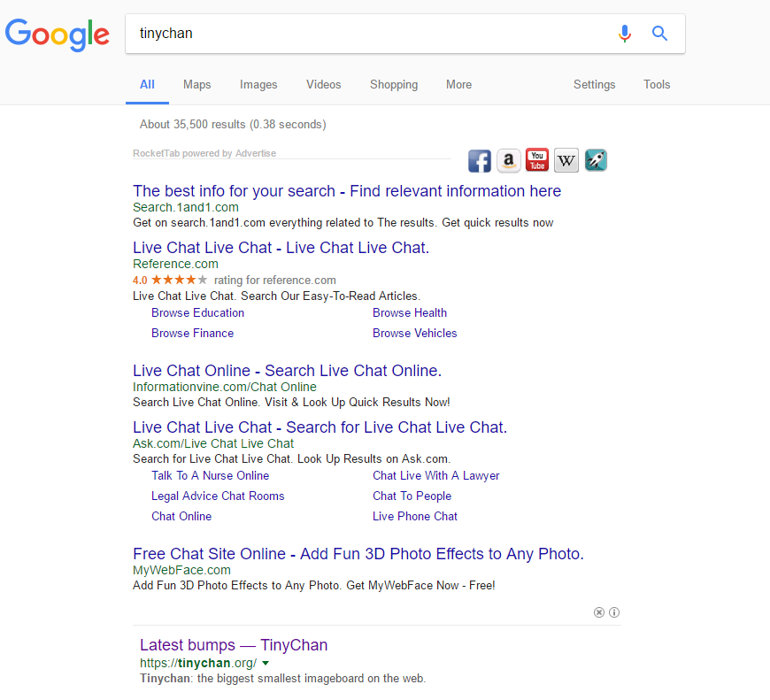
Task: Go to Google home via logo
Action: tap(58, 35)
